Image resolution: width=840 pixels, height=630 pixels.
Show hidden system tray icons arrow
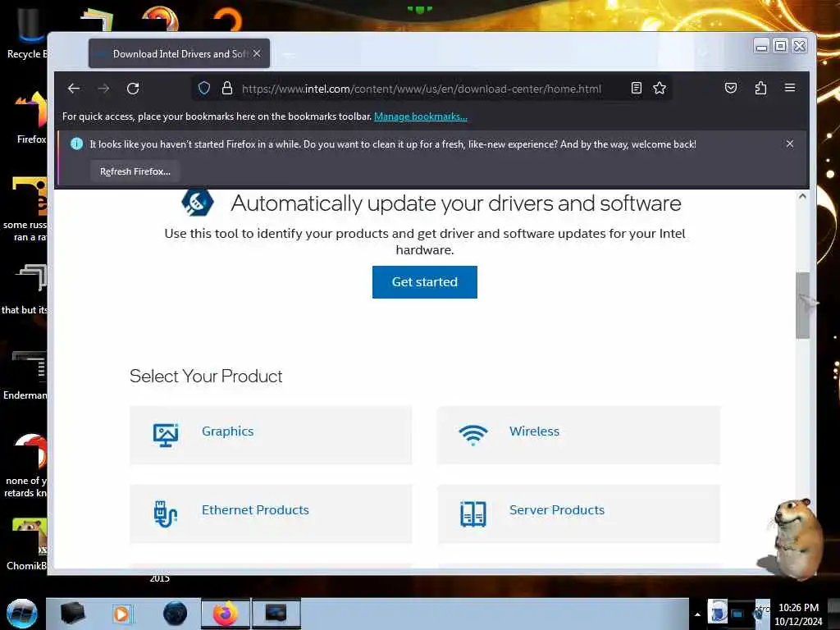697,614
